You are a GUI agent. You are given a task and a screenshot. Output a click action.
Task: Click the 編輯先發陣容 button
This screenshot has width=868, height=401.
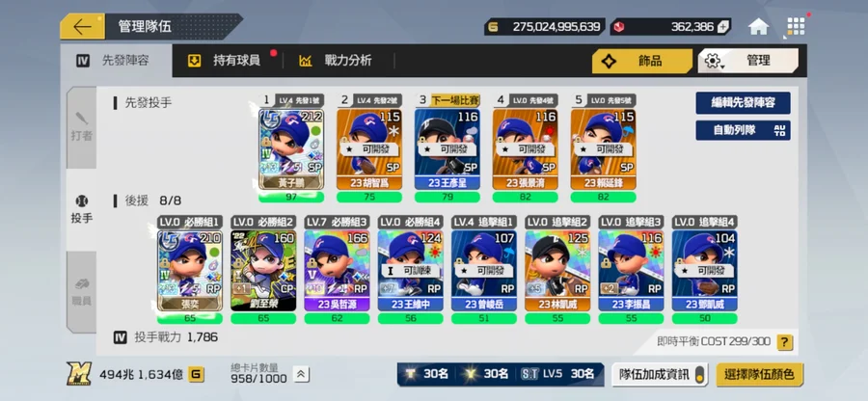click(743, 103)
